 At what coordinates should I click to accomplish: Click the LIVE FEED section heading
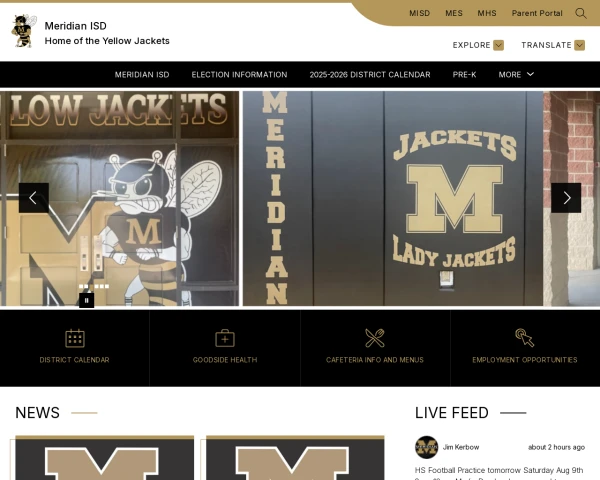tap(452, 413)
